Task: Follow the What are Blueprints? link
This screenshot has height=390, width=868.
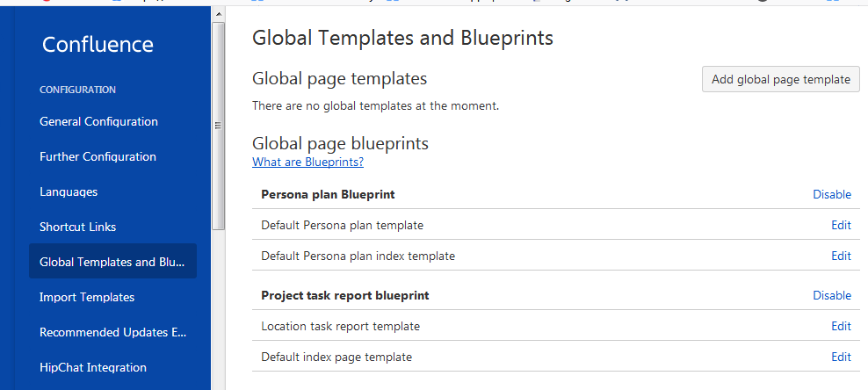Action: tap(307, 162)
